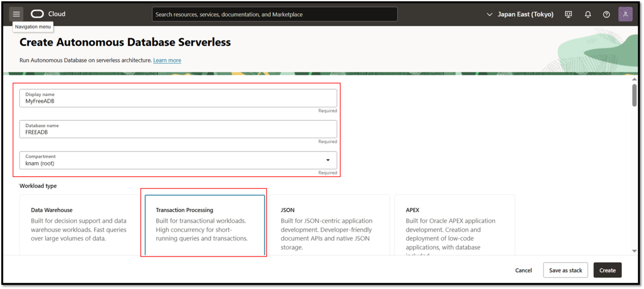Click the Workload type heading
Screen dimensions: 644x289
pos(38,186)
